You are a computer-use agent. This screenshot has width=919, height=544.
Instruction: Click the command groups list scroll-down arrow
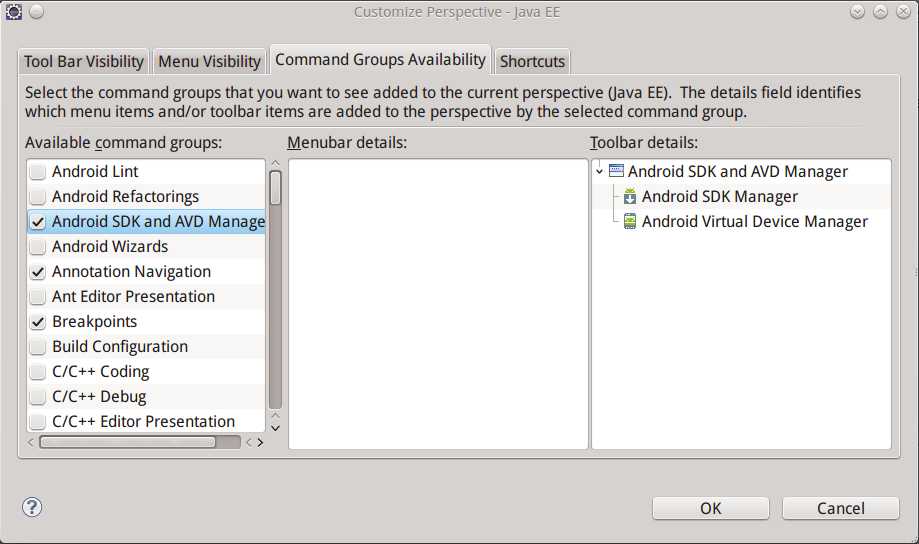click(275, 428)
